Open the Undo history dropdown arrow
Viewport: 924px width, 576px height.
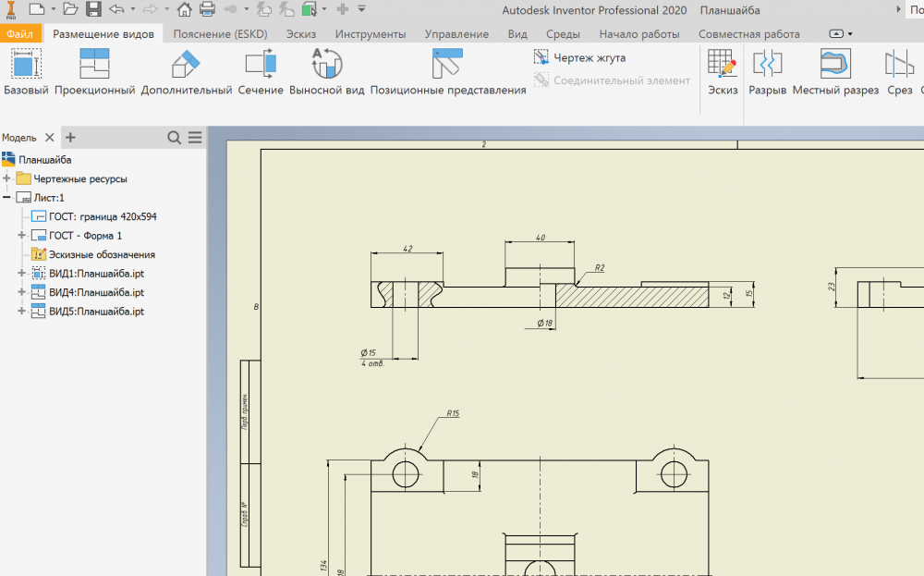pos(133,9)
